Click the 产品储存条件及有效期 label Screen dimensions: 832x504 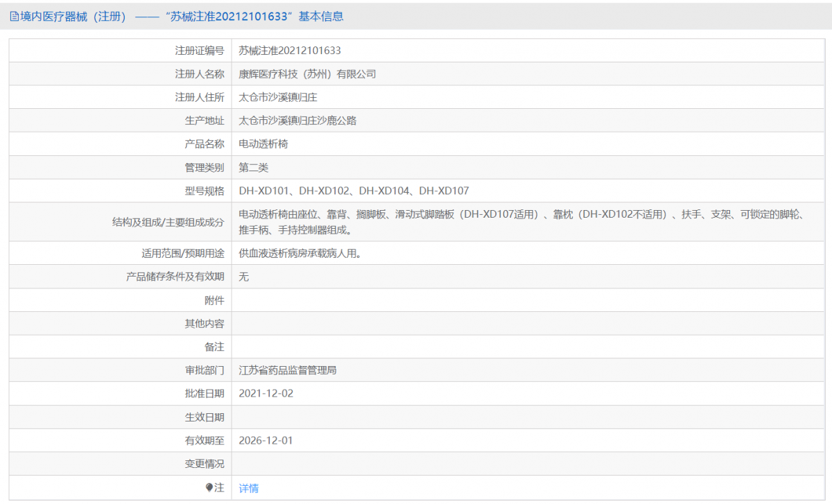click(175, 277)
